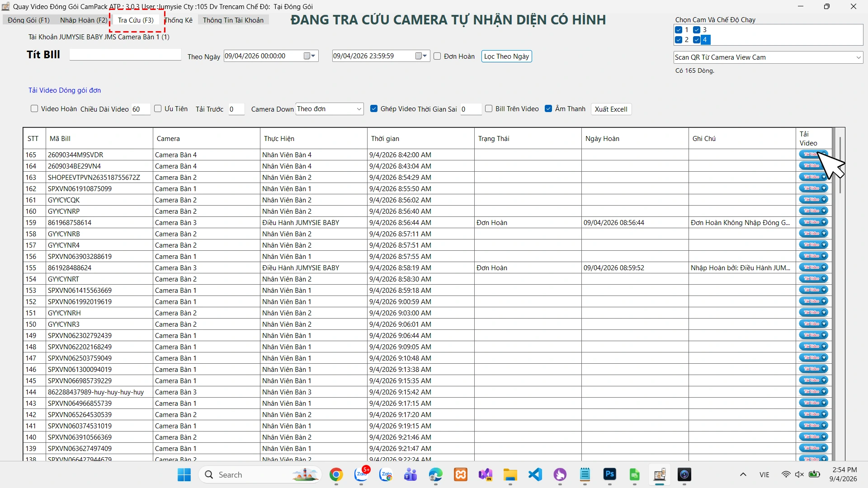Open XAMPP from the taskbar
The image size is (868, 488).
[x=461, y=475]
